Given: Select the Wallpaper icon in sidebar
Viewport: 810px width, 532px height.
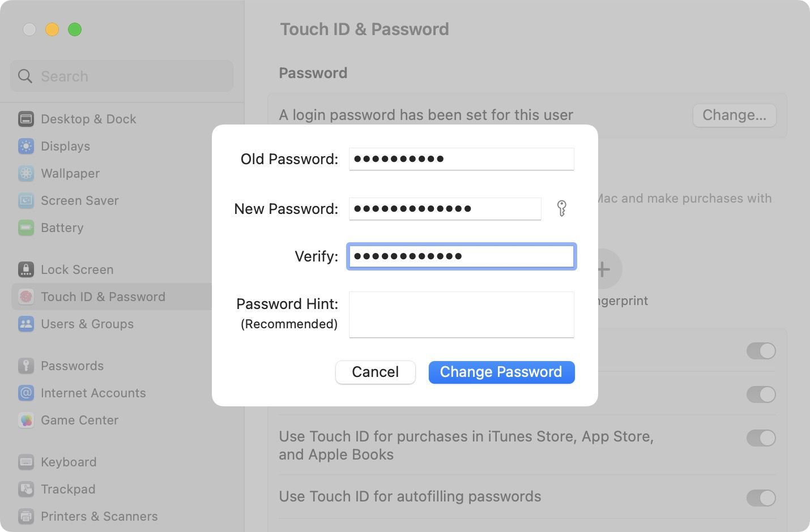Looking at the screenshot, I should [x=26, y=173].
